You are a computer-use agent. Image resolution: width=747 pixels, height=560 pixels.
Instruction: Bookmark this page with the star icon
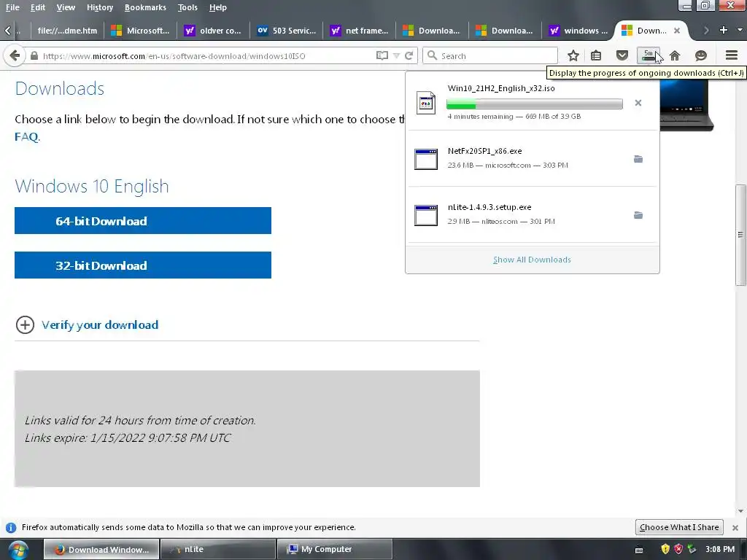tap(573, 55)
